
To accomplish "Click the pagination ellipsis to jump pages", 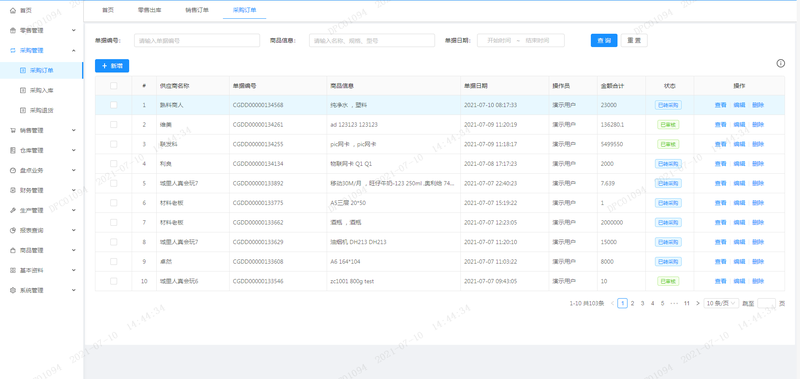I will (674, 303).
